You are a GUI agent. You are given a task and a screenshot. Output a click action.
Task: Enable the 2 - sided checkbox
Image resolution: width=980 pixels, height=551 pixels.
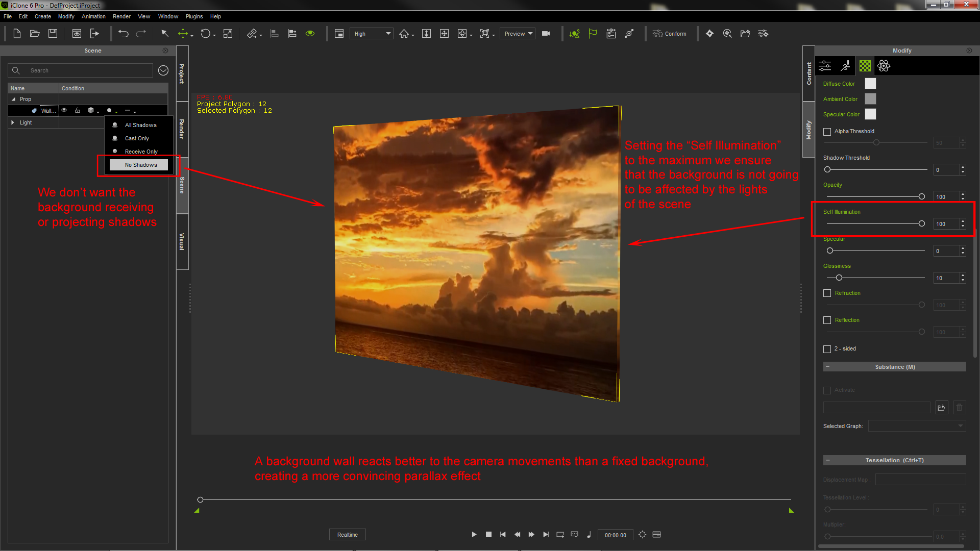pyautogui.click(x=827, y=349)
